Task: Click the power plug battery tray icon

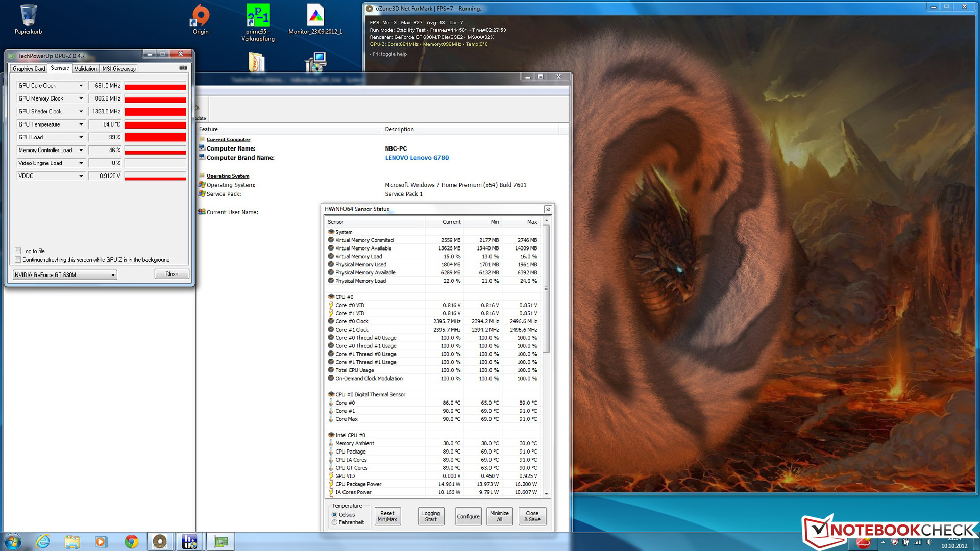Action: click(x=906, y=542)
